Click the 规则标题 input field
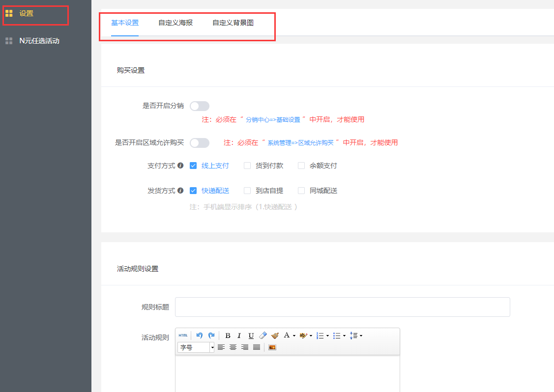Viewport: 554px width, 392px height. pos(342,307)
